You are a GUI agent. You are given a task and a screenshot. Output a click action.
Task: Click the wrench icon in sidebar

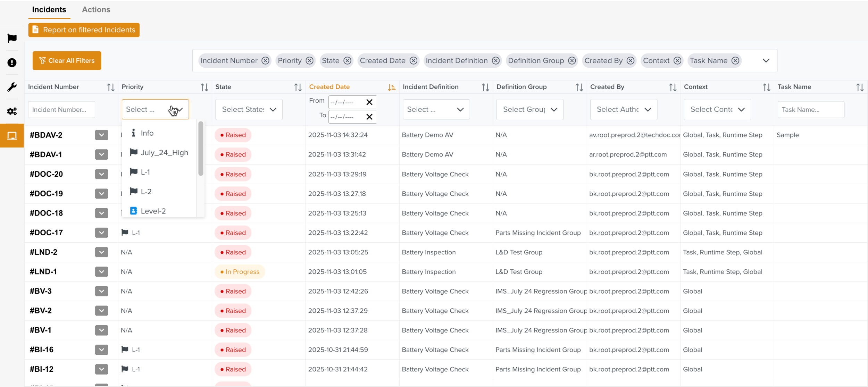tap(12, 87)
